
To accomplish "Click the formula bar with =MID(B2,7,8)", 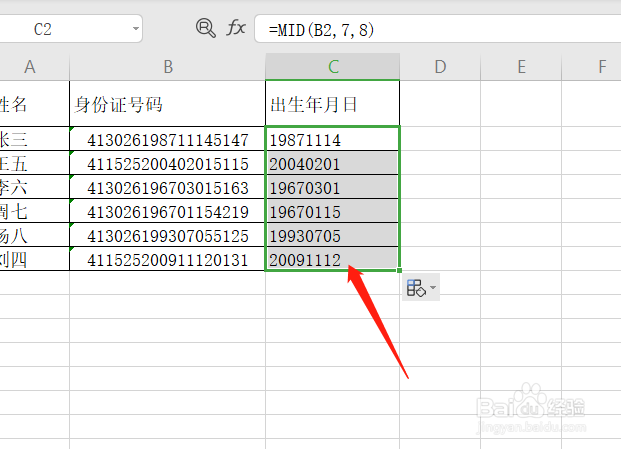I will [x=437, y=29].
